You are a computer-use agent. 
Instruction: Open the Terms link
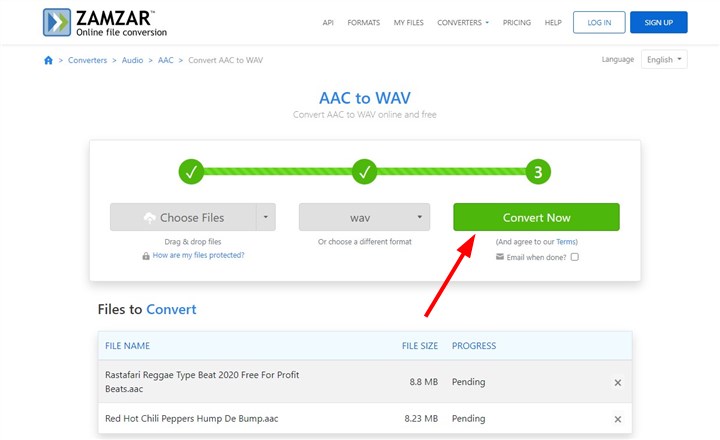pos(566,242)
